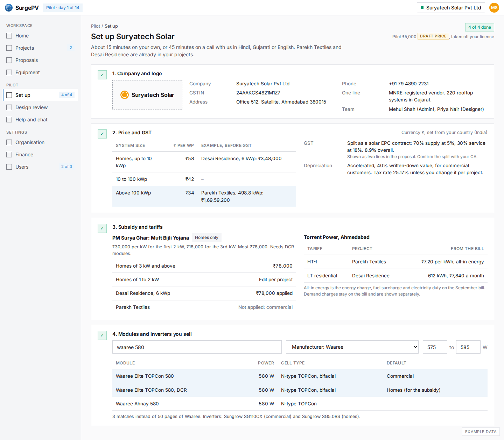Click the HT-I tariff row
Viewport: 504px width, 440px height.
[x=395, y=262]
